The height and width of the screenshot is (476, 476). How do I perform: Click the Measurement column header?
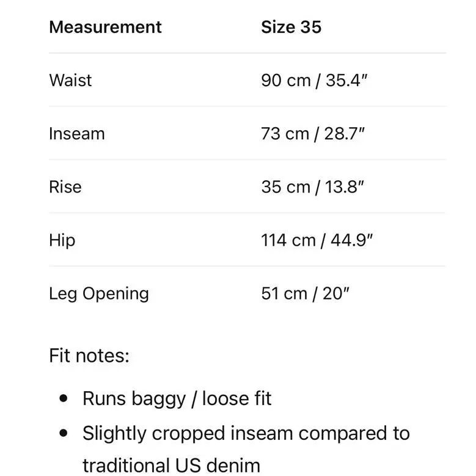pos(105,27)
